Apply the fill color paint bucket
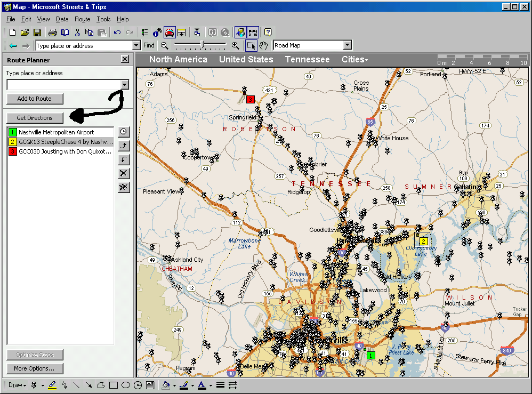532x394 pixels. 166,385
